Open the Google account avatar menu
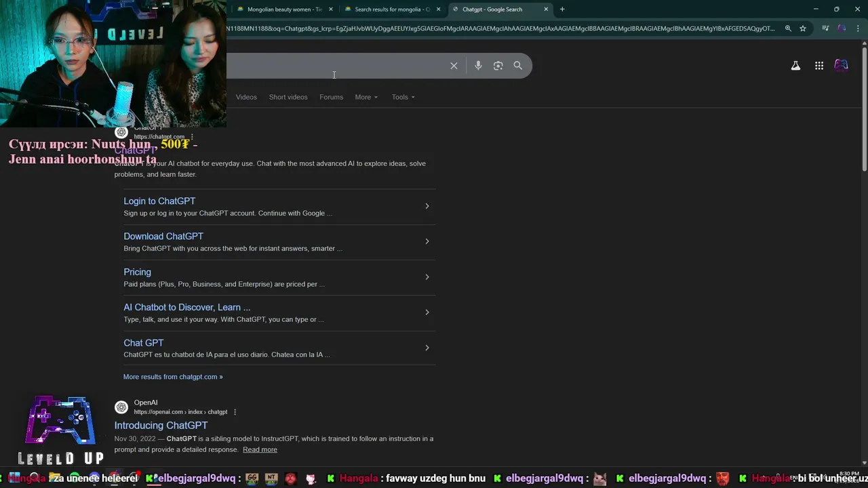 click(x=841, y=66)
